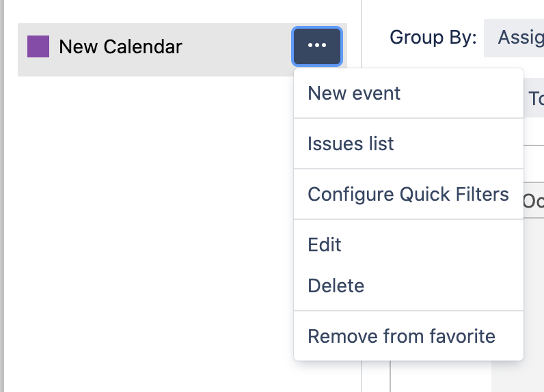544x392 pixels.
Task: Click the calendar row under the Today button
Action: (534, 131)
